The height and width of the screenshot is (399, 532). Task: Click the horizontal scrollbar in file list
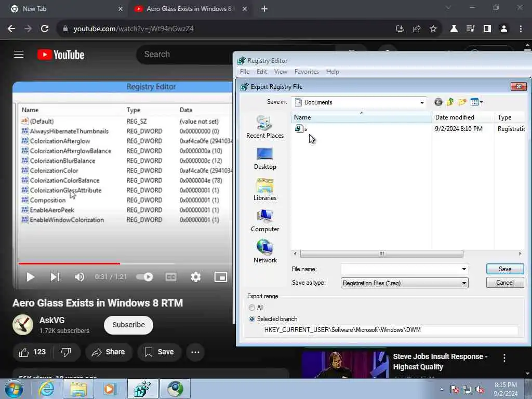tap(382, 254)
